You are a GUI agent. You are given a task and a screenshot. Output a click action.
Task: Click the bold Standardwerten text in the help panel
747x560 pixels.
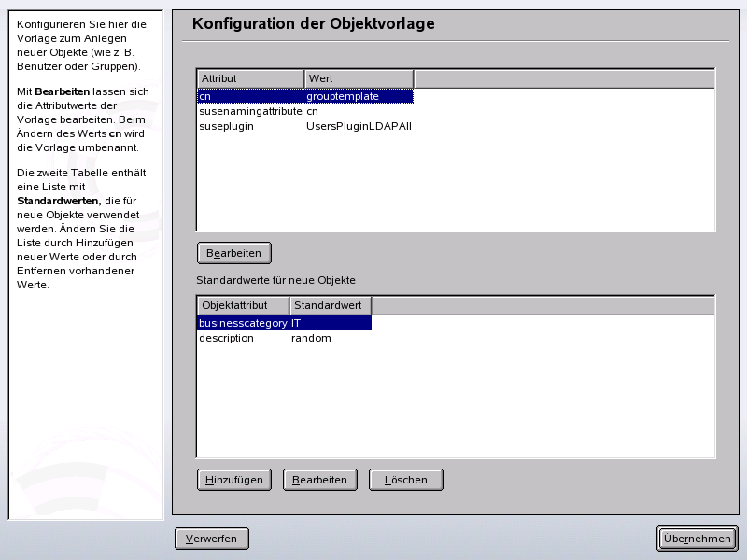click(58, 201)
